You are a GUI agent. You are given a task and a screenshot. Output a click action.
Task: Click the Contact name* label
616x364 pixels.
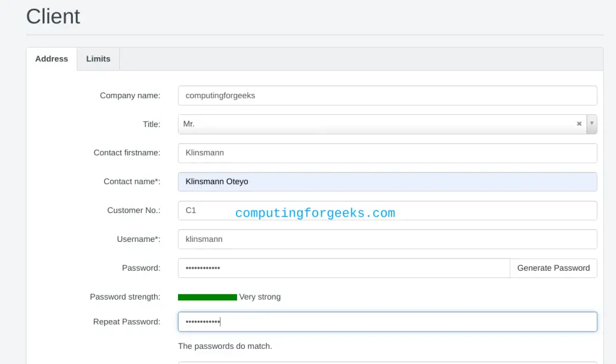[132, 182]
